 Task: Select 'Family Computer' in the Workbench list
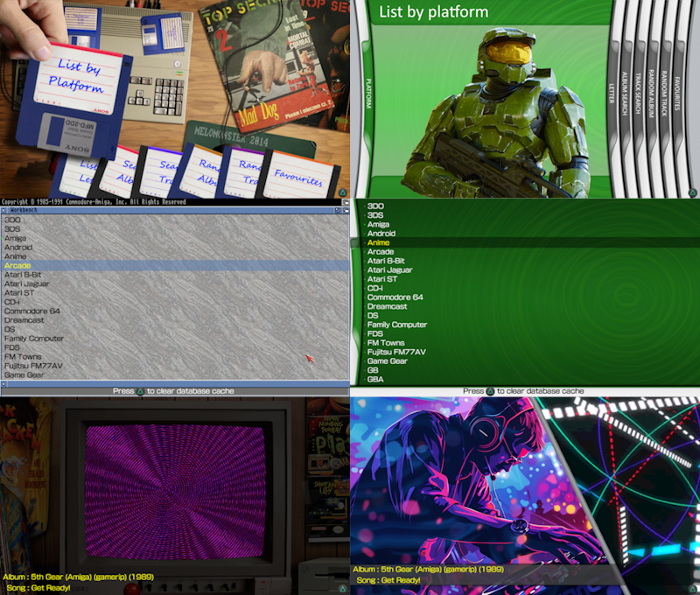(x=34, y=339)
